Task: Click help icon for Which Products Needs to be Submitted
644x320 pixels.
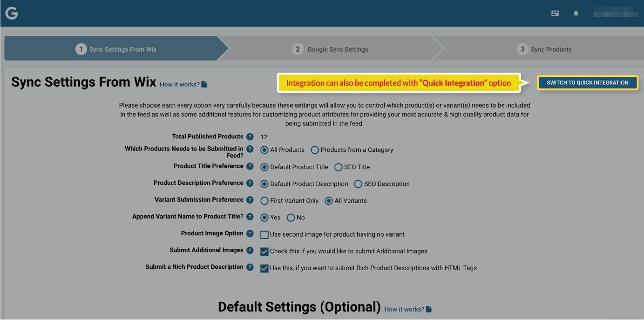Action: pos(250,150)
